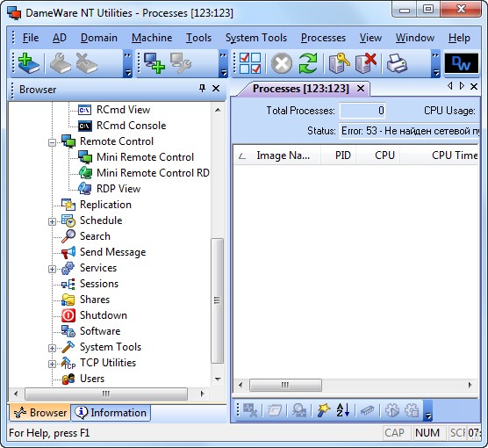Expand the TCP Utilities tree node
Screen dimensions: 488x448
point(53,365)
